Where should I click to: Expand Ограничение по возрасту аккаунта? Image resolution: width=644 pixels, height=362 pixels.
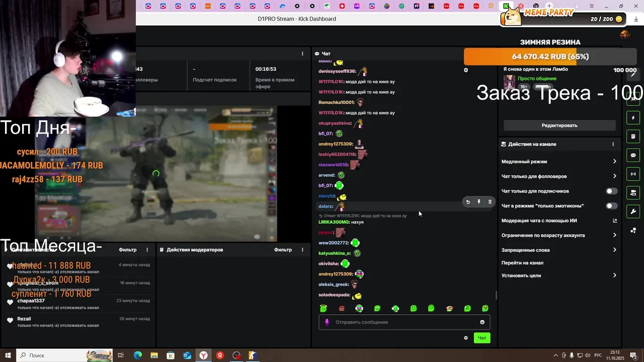(x=615, y=235)
